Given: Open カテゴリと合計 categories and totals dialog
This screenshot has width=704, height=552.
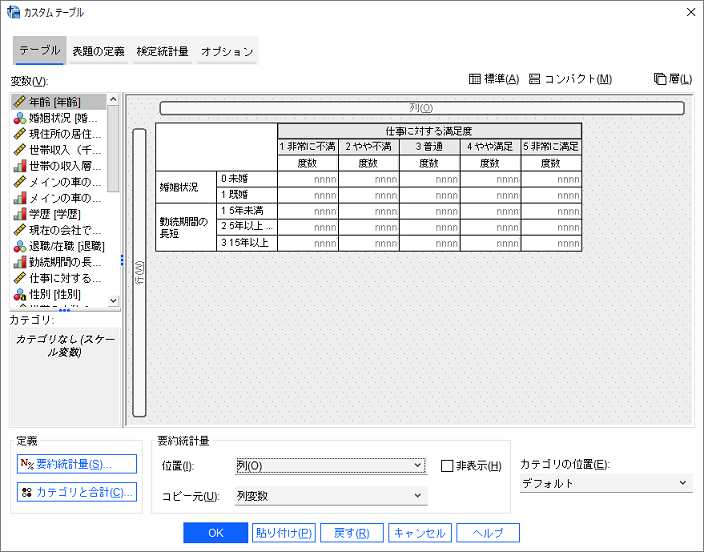Looking at the screenshot, I should (77, 492).
